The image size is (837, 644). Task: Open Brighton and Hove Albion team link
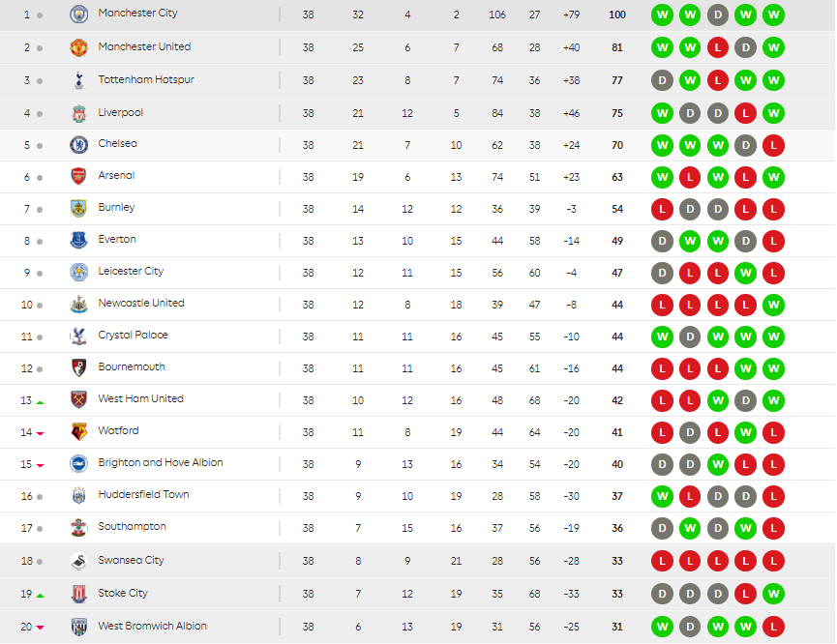tap(161, 462)
